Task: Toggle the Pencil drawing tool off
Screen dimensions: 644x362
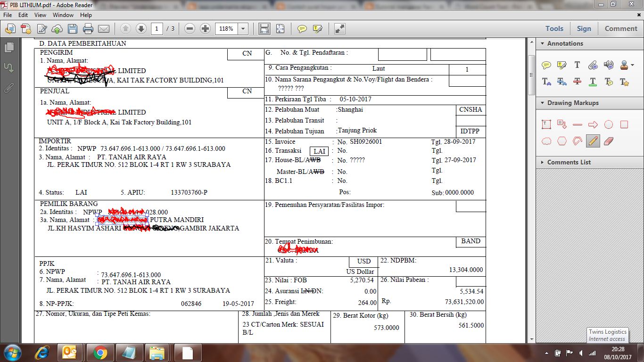Action: pyautogui.click(x=592, y=140)
